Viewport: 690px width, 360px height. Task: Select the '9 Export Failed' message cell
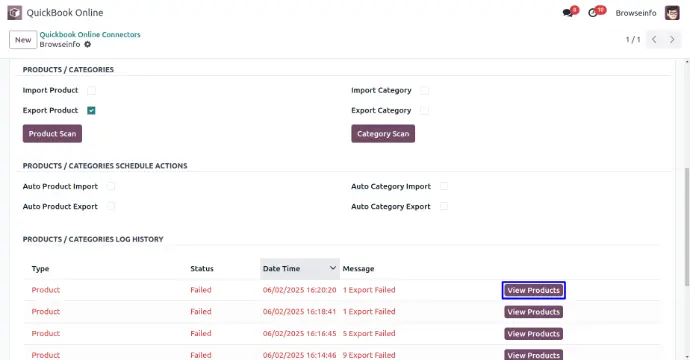[369, 355]
